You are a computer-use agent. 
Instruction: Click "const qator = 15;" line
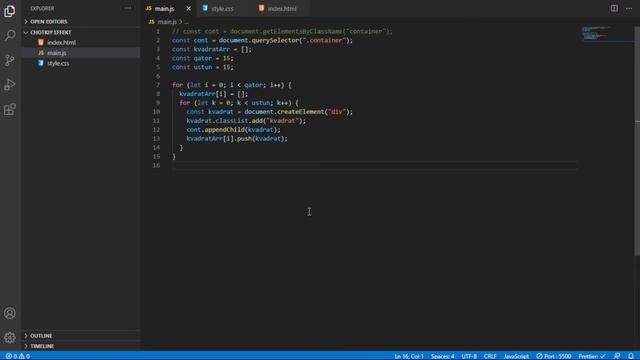[x=202, y=58]
